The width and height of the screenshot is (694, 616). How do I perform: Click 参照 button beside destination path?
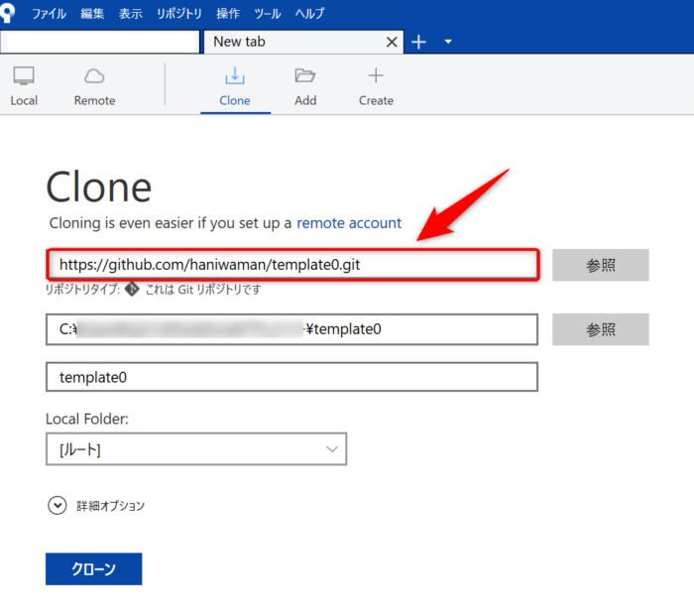click(600, 329)
